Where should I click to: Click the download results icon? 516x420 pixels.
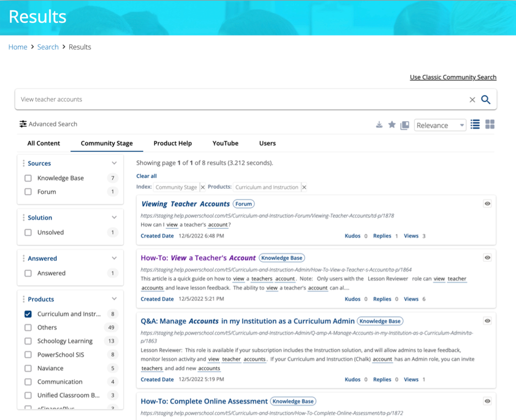point(379,125)
